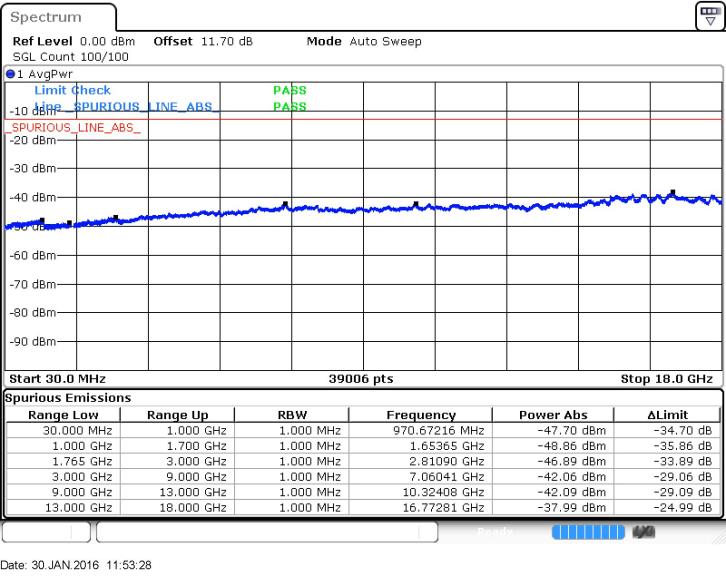Click the Spurious Emissions table title
Image resolution: width=726 pixels, height=586 pixels.
point(68,398)
